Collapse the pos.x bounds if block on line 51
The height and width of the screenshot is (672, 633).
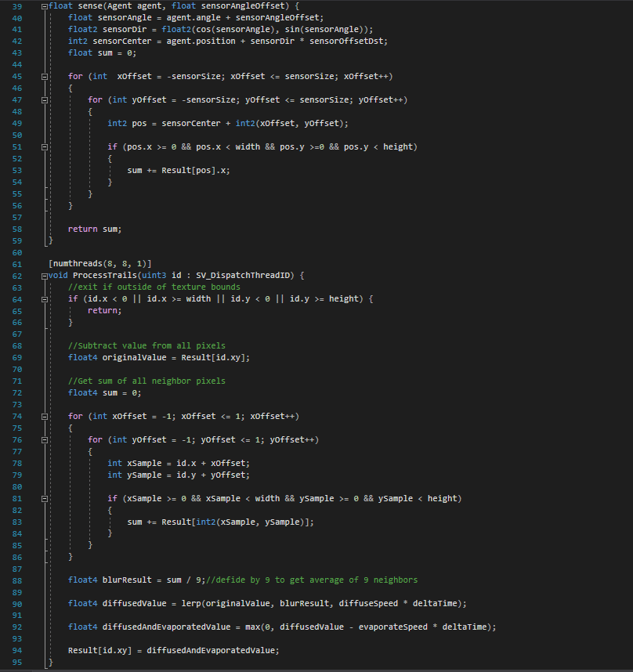(44, 146)
